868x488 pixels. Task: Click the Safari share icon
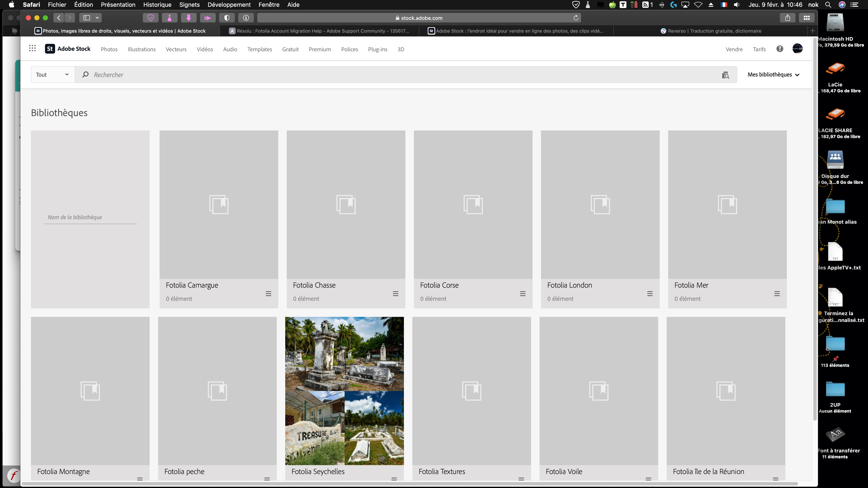787,18
